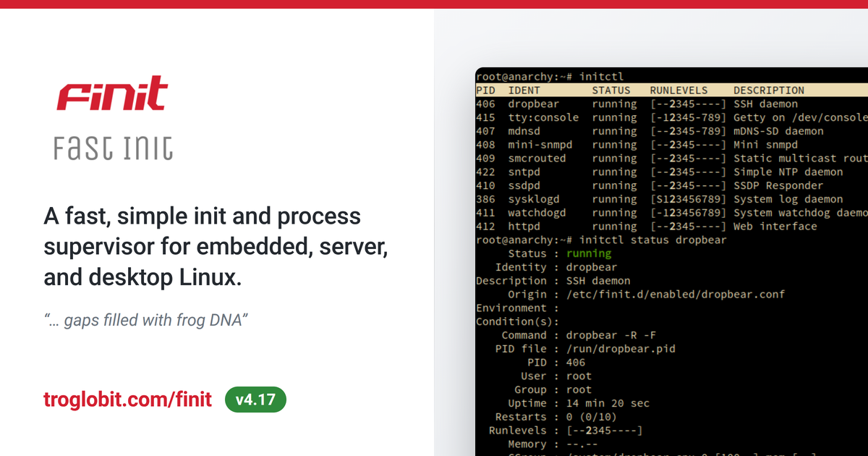Click the 'Web interface' description
This screenshot has height=456, width=868.
point(775,227)
